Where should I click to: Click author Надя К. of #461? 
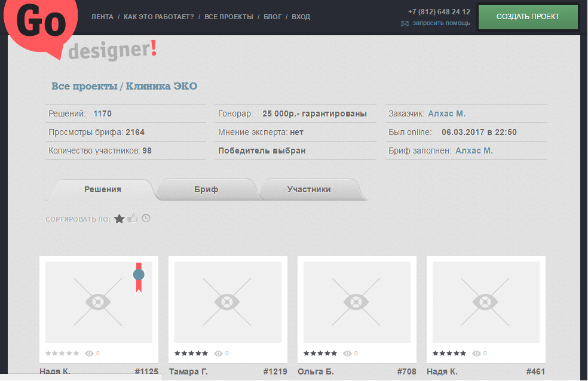coord(442,371)
